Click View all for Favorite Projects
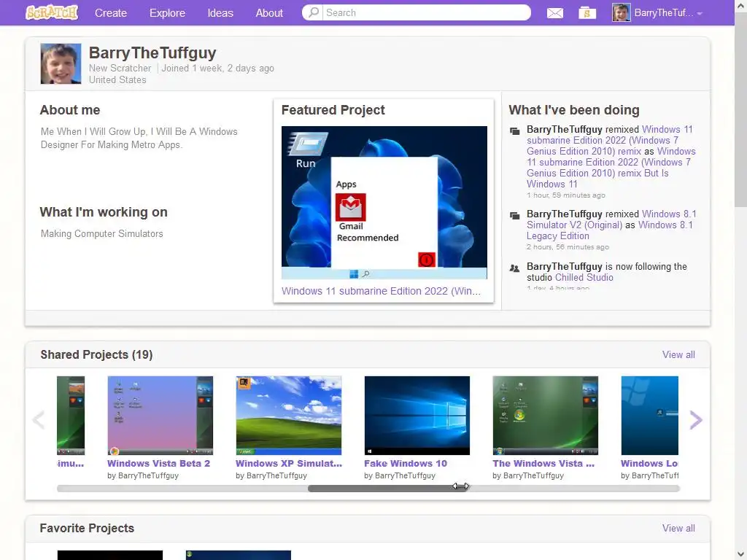 tap(678, 528)
